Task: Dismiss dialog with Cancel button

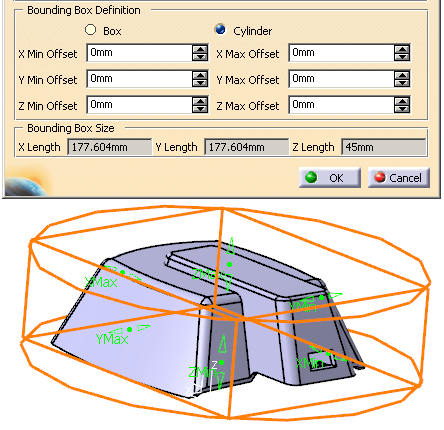Action: pyautogui.click(x=399, y=178)
